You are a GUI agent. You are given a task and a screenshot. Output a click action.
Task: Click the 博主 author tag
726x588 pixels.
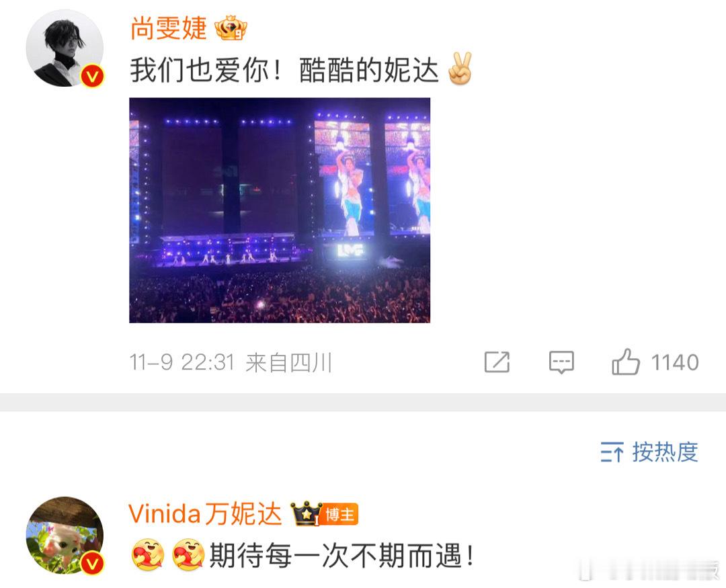tap(340, 514)
